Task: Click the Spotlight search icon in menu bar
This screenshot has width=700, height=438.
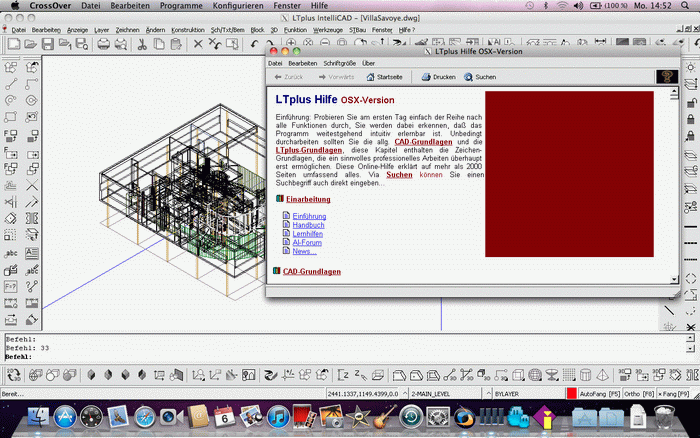Action: coord(685,6)
